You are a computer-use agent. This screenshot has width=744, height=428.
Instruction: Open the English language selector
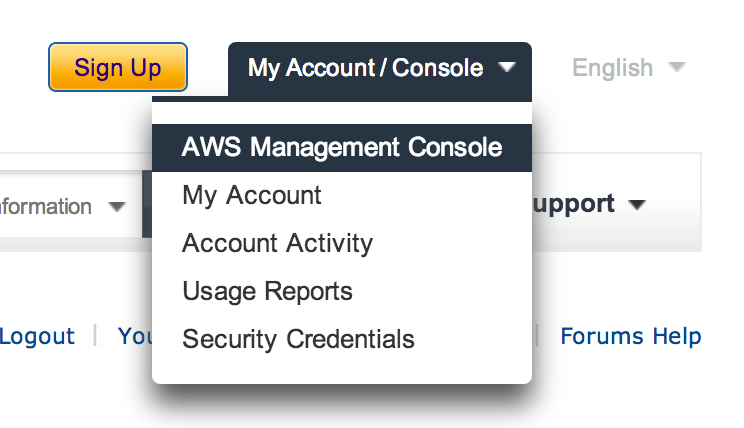[613, 68]
